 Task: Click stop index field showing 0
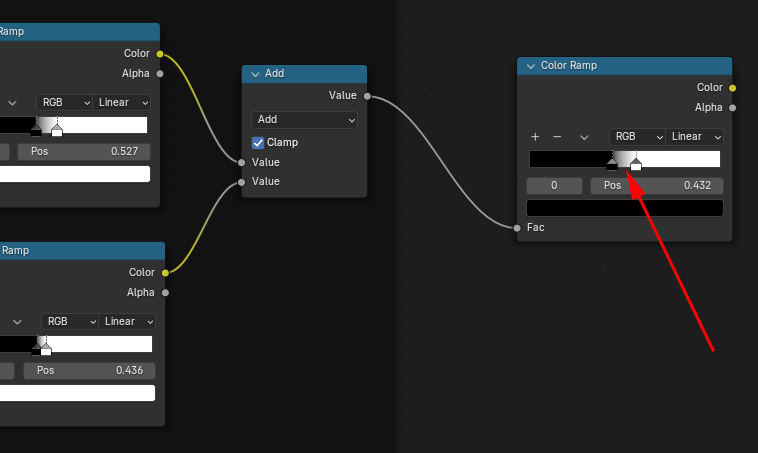pos(554,186)
